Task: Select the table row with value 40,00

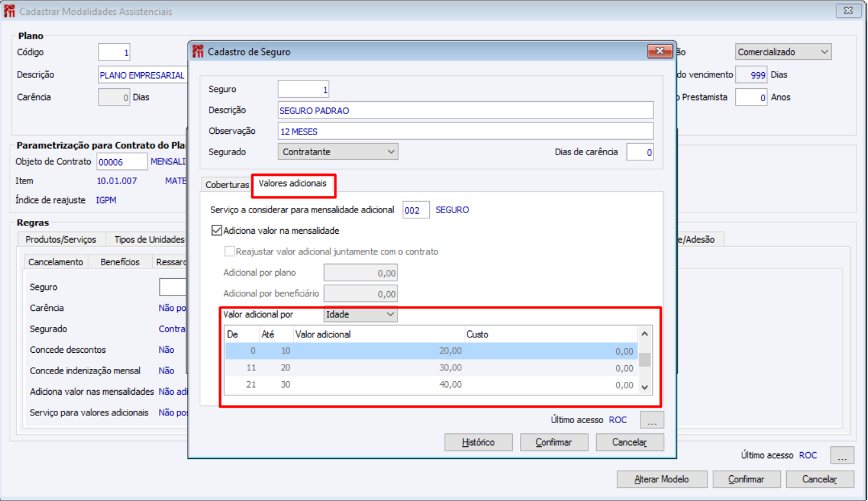Action: tap(430, 384)
